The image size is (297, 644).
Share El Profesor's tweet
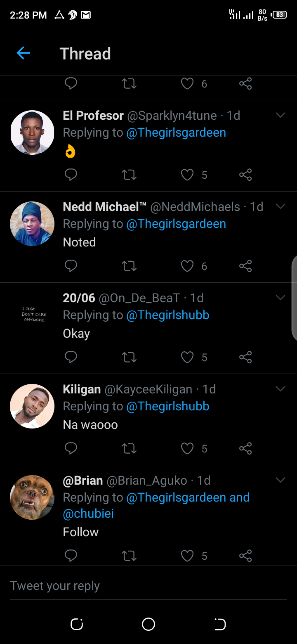245,175
